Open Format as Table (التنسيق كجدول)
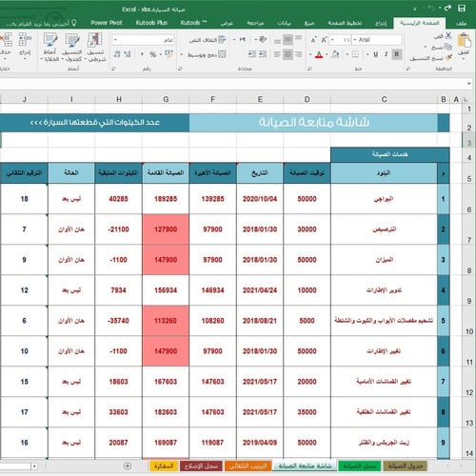The height and width of the screenshot is (476, 476). point(72,48)
